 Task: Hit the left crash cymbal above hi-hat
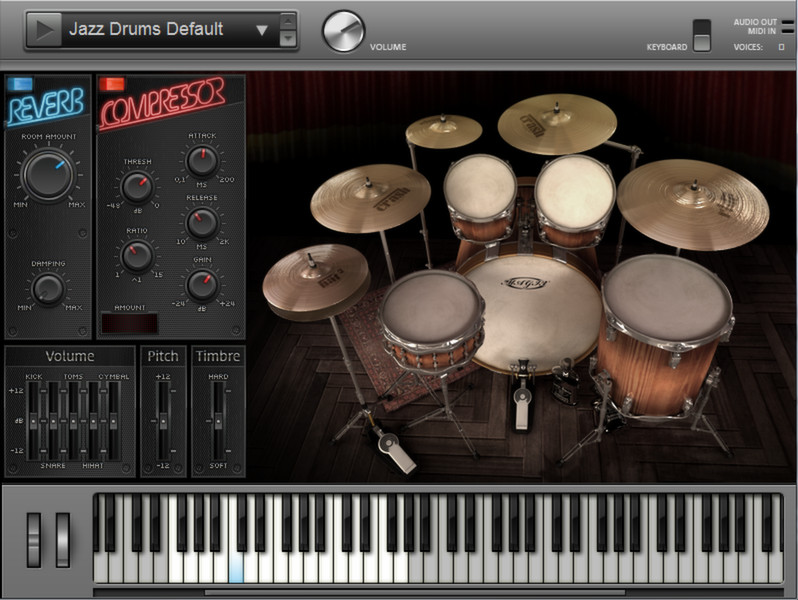click(x=370, y=197)
